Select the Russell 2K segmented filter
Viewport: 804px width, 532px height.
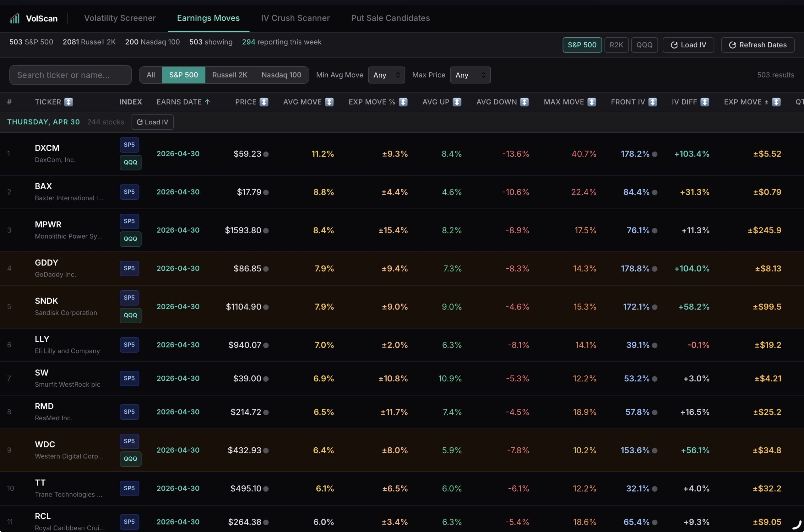[230, 75]
